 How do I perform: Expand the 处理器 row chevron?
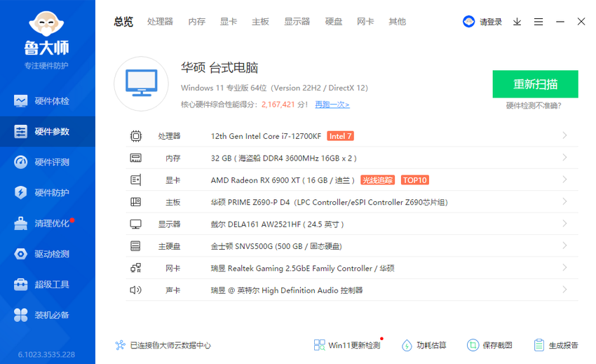(x=564, y=135)
